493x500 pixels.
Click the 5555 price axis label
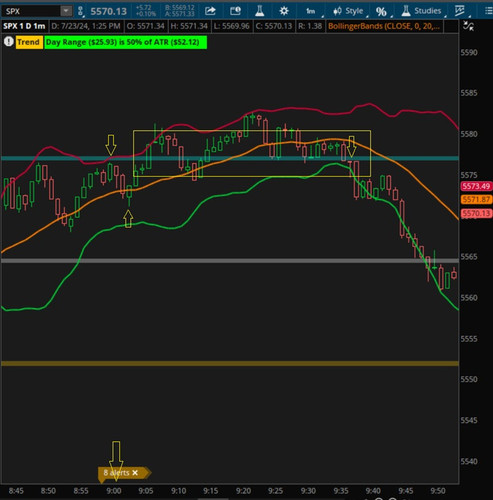tap(469, 339)
